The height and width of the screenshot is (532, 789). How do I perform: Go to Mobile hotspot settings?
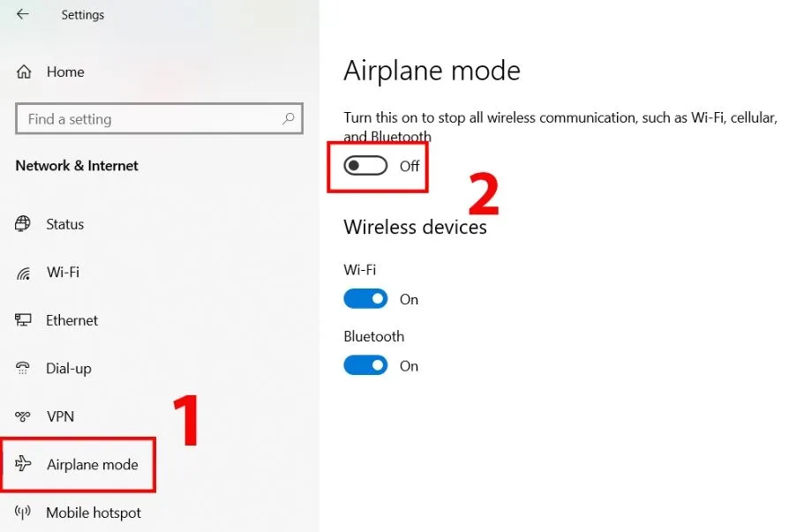point(93,513)
